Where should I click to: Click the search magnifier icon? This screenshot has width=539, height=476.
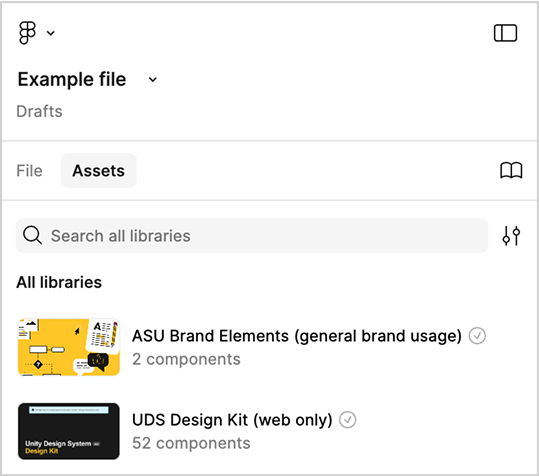tap(32, 235)
